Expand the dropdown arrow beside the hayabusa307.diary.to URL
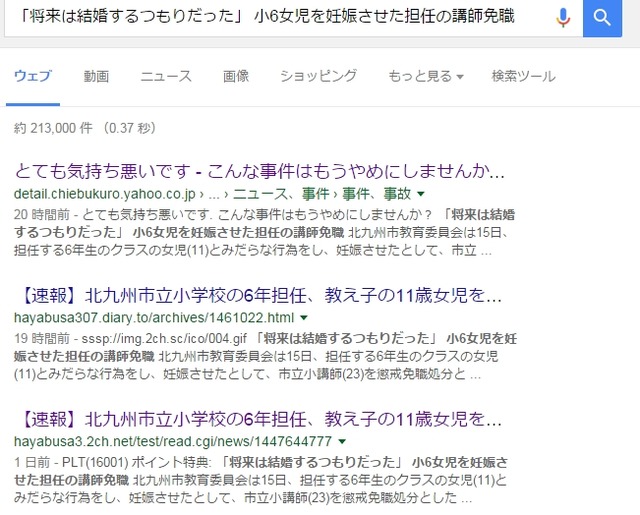This screenshot has height=515, width=640. [x=304, y=317]
